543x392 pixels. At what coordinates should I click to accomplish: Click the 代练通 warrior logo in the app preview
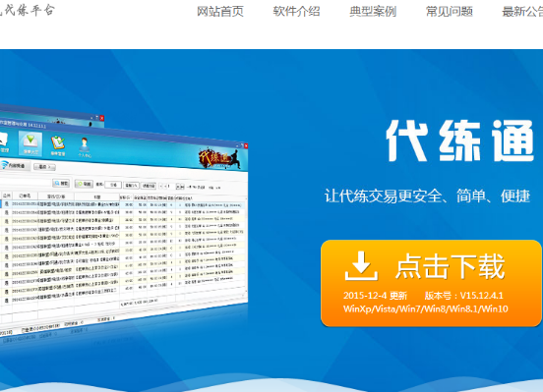tap(219, 158)
